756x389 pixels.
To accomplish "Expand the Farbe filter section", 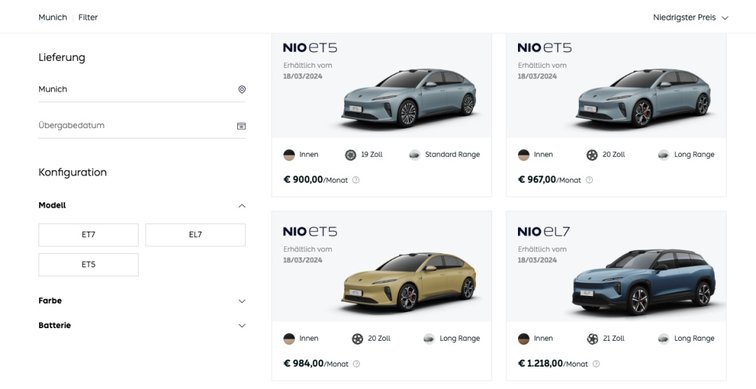I will click(x=242, y=301).
